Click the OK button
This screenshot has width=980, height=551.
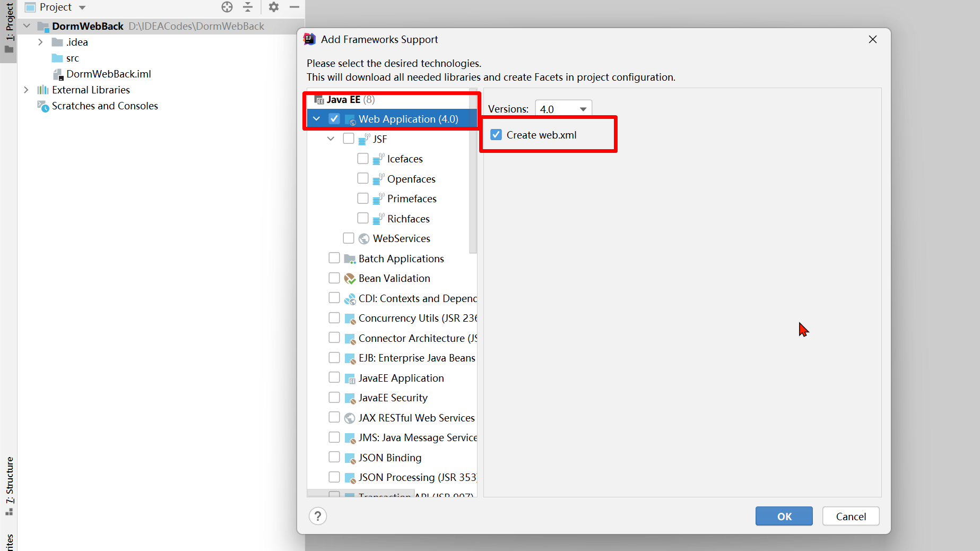tap(784, 516)
